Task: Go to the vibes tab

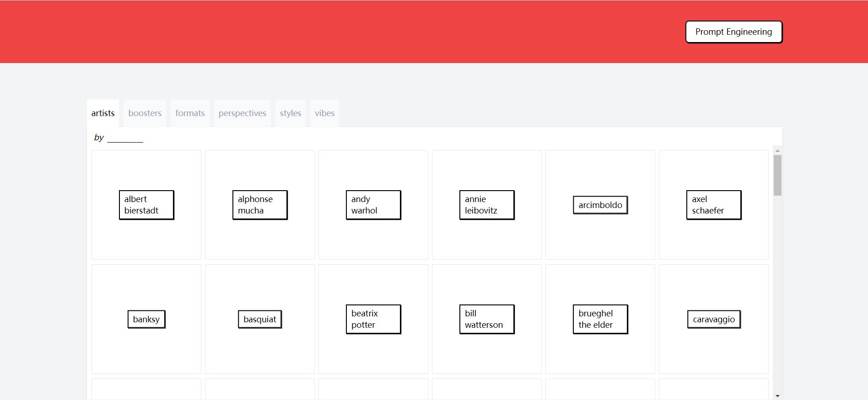Action: [324, 113]
